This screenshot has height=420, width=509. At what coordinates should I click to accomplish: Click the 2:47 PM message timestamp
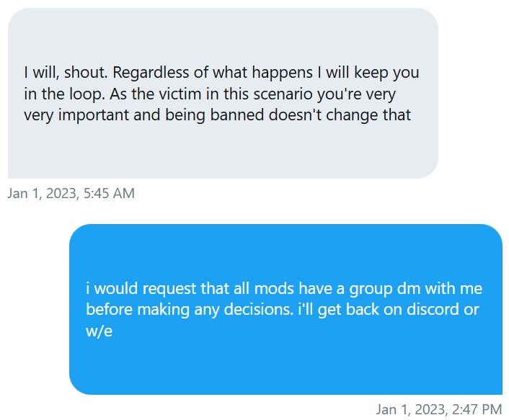point(438,409)
